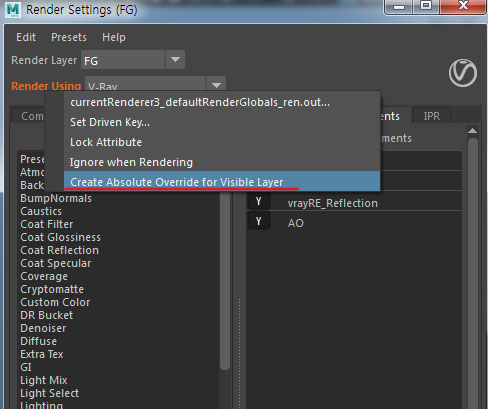Select Cryptomatte render element

coord(52,289)
